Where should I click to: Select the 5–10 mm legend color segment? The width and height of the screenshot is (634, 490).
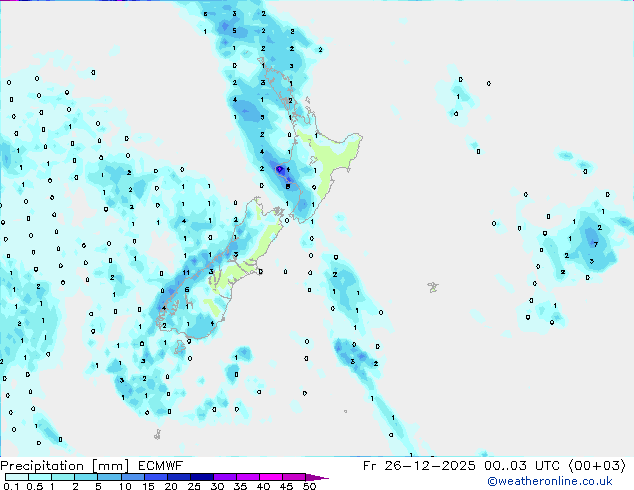pos(109,477)
